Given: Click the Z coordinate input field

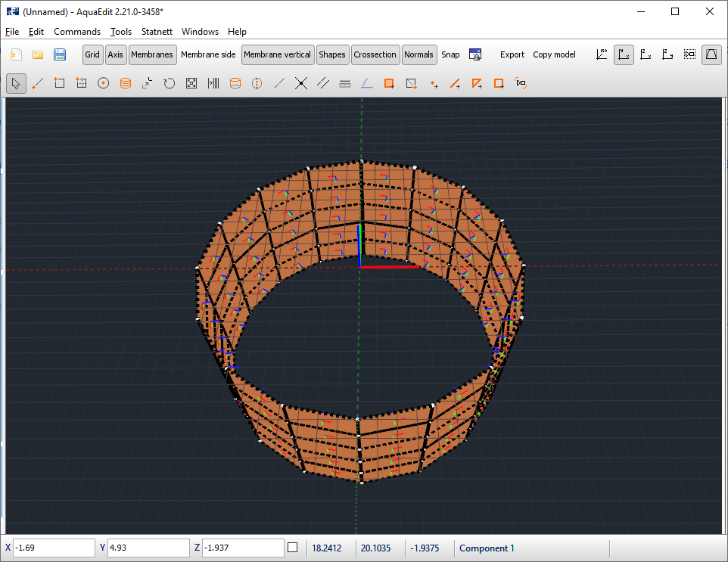Looking at the screenshot, I should [243, 548].
